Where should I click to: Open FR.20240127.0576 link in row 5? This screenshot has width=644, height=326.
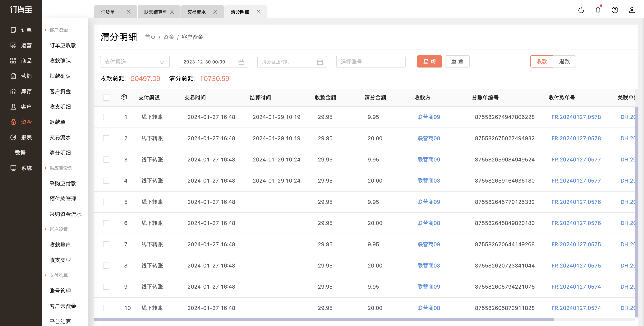[576, 202]
